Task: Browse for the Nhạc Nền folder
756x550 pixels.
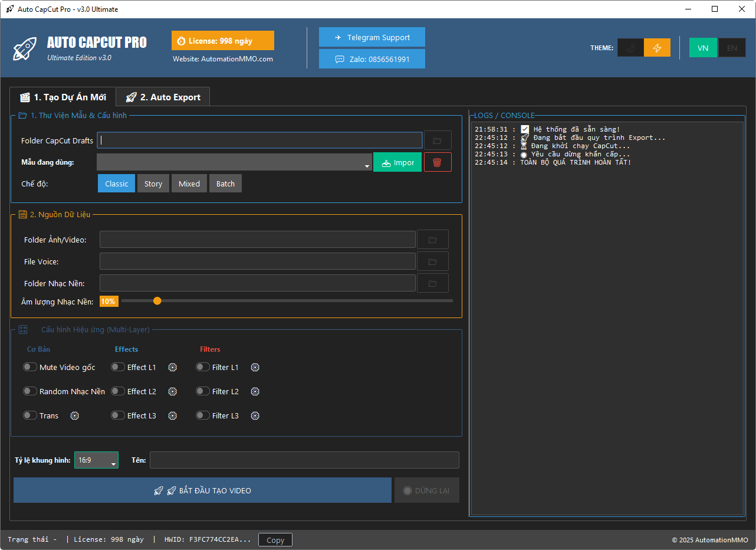Action: (x=433, y=283)
